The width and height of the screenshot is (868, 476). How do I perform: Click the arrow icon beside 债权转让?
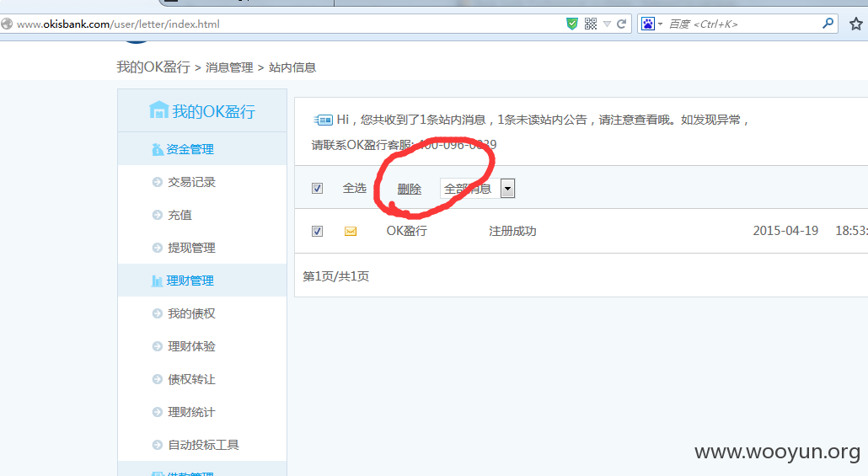pos(158,379)
